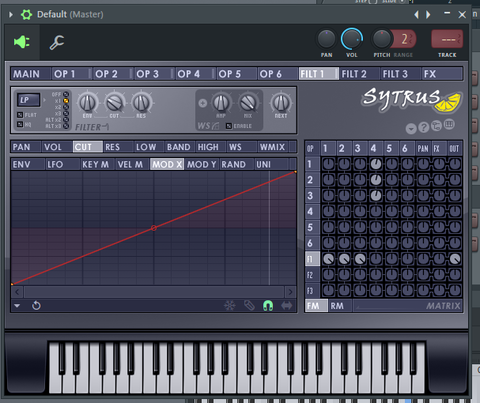Click the F1 row column 1 matrix knob

(328, 259)
